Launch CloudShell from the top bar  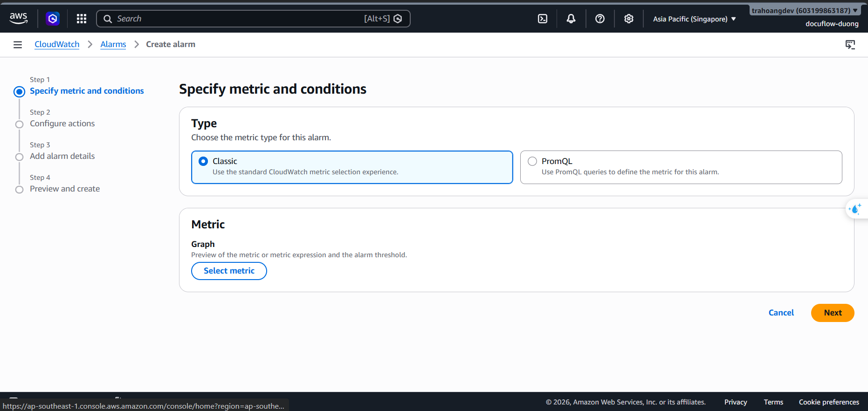(x=543, y=19)
